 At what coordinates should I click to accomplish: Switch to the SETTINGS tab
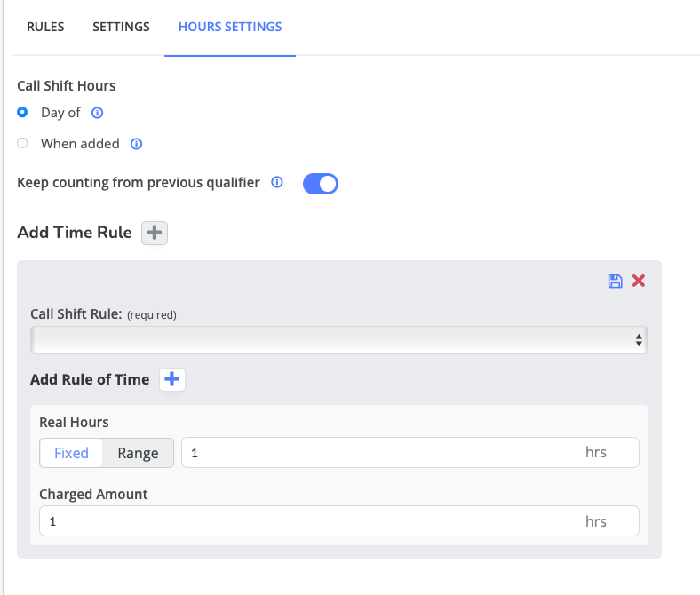pos(121,27)
